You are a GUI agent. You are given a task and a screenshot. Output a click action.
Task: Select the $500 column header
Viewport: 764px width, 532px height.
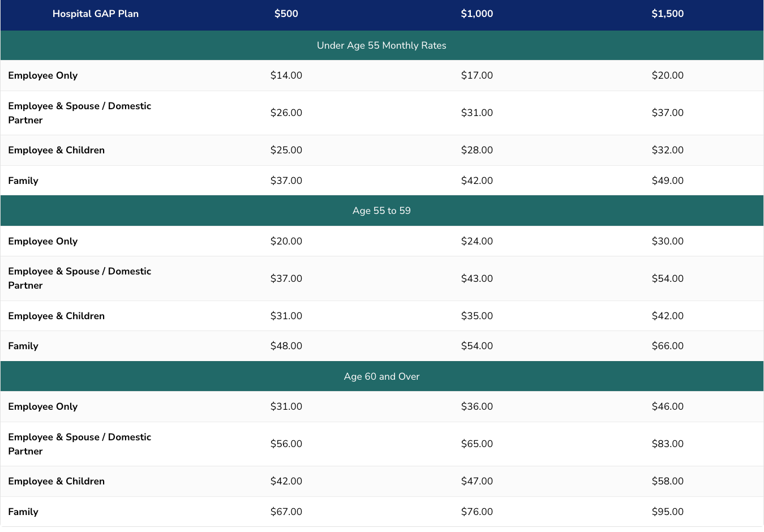(x=286, y=14)
